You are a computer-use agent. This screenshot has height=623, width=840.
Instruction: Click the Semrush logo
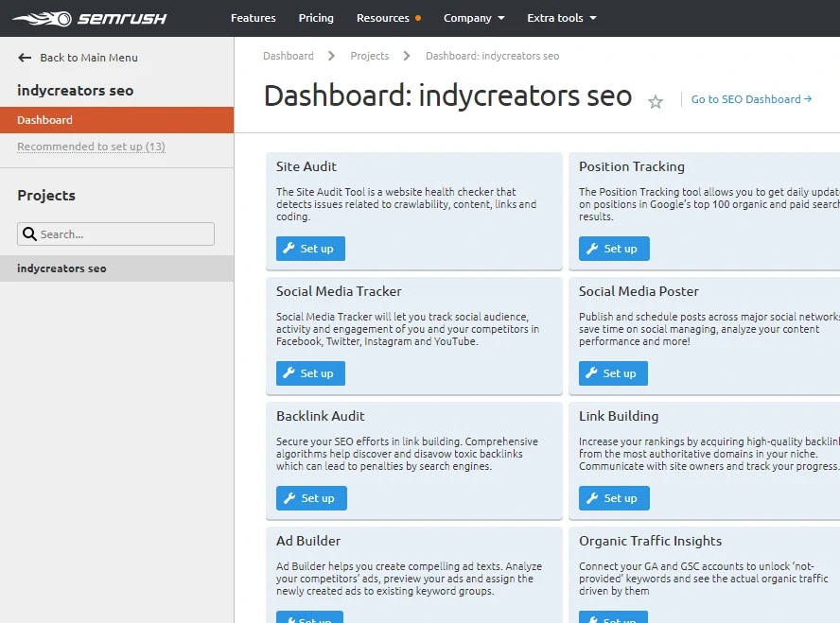(x=90, y=19)
